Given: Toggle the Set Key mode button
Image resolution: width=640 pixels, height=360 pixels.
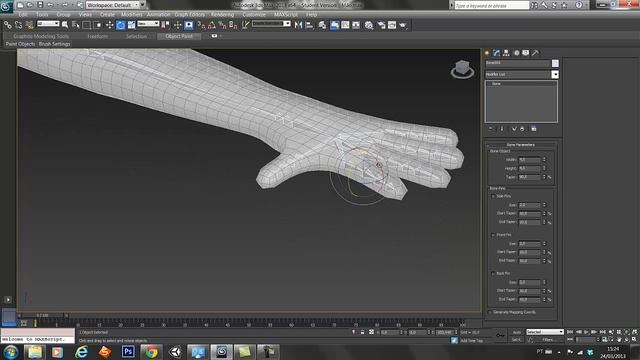Looking at the screenshot, I should pos(517,340).
